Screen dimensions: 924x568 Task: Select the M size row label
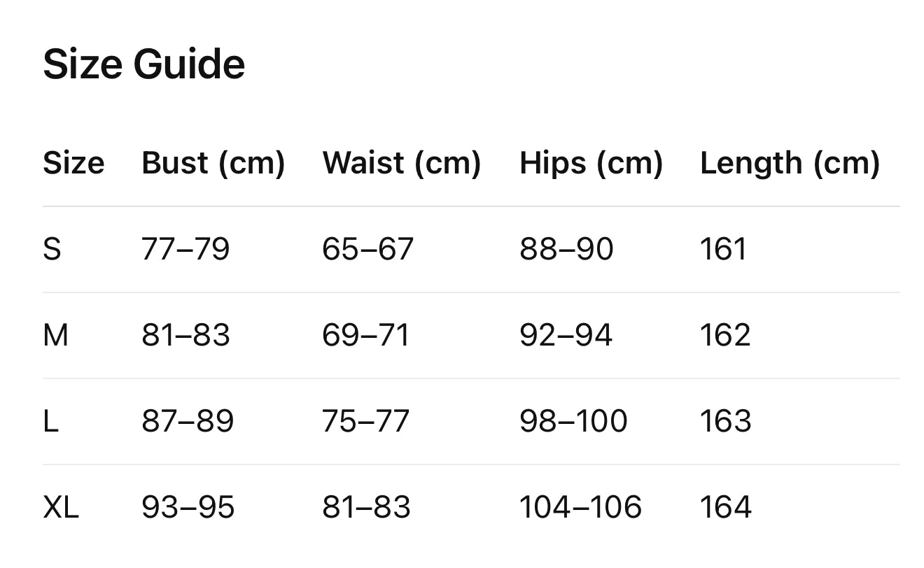coord(55,335)
